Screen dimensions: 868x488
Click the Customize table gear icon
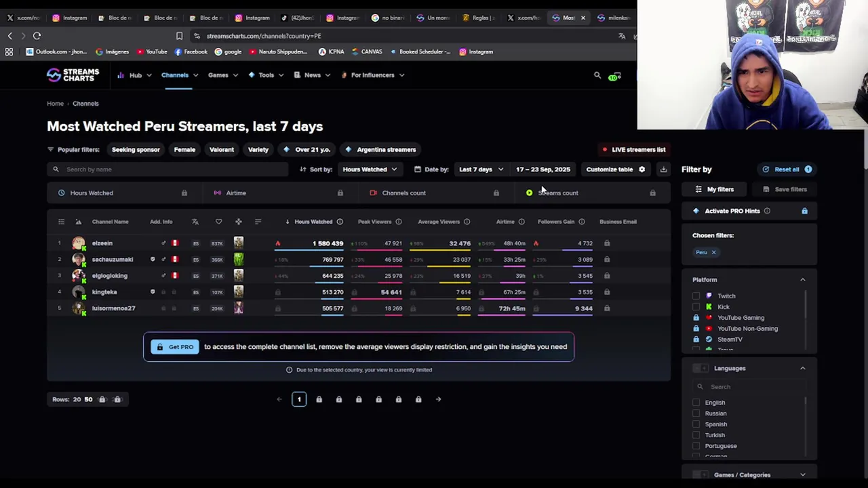tap(642, 169)
